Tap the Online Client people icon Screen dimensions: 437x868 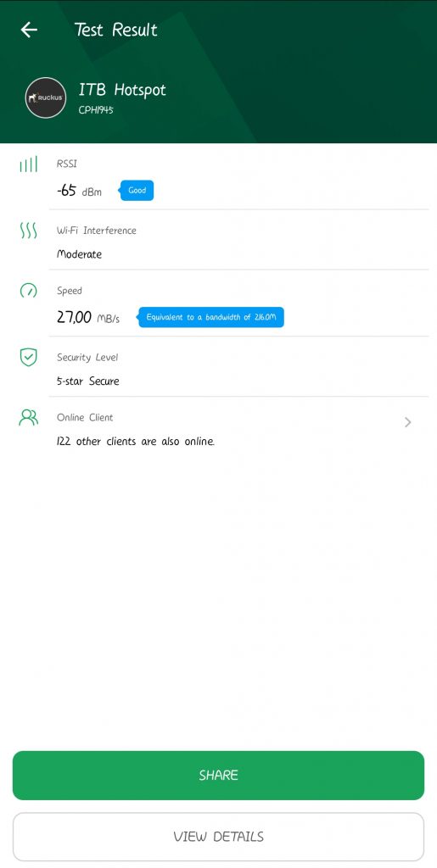click(28, 417)
